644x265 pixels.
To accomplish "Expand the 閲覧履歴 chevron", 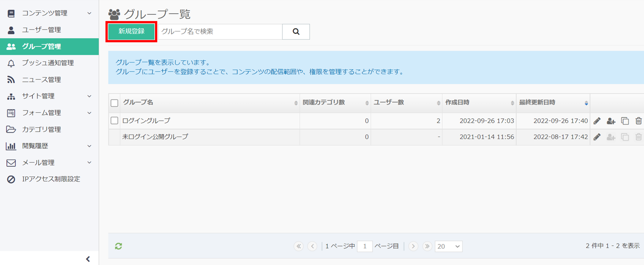I will (x=89, y=146).
